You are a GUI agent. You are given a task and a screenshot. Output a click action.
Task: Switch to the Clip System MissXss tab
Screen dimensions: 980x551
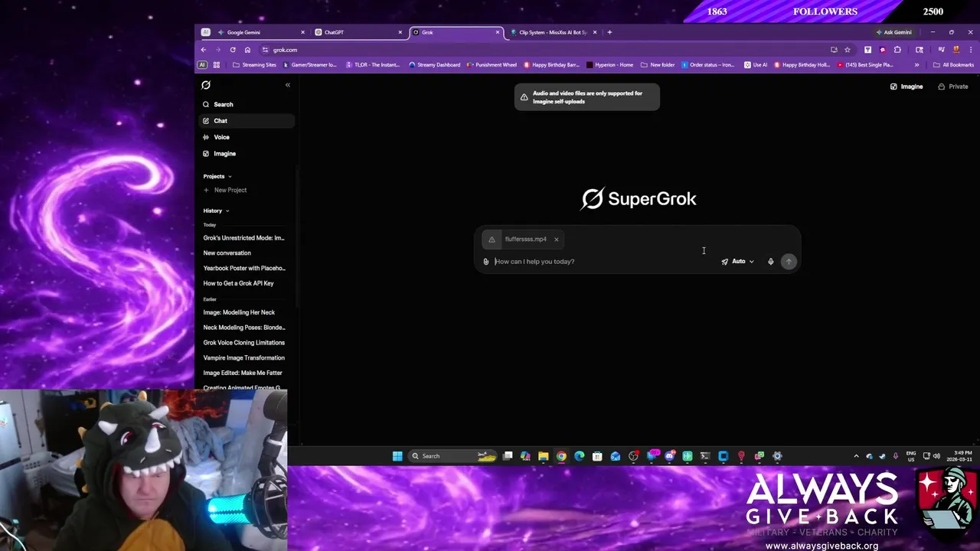point(553,32)
